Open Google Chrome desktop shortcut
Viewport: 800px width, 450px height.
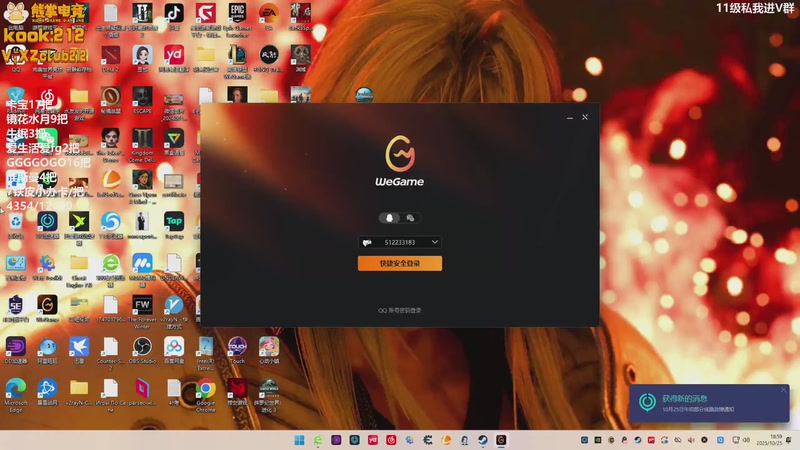pyautogui.click(x=206, y=395)
